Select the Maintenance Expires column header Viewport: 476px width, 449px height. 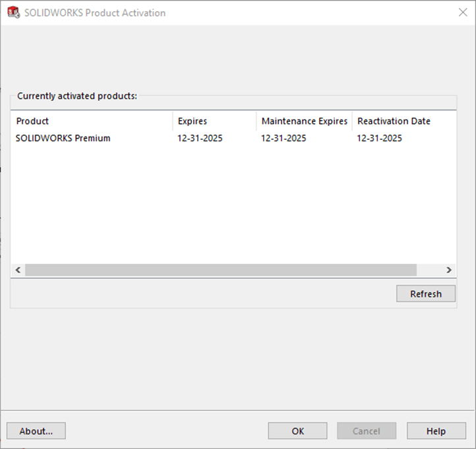point(304,121)
